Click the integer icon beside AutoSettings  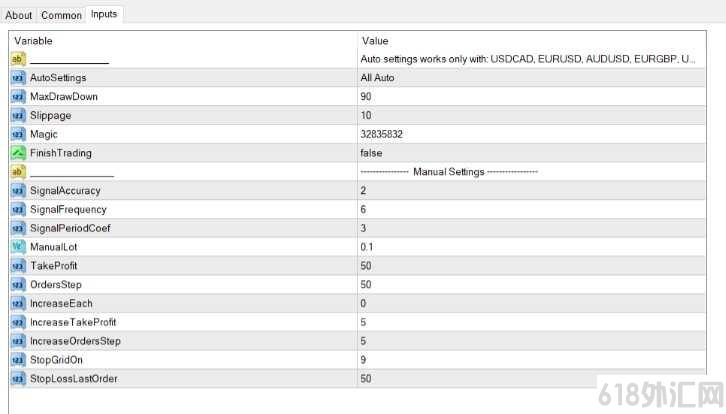click(18, 78)
